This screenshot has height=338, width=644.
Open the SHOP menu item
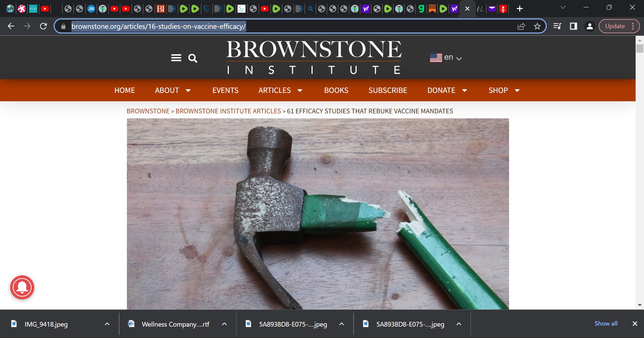pos(498,90)
